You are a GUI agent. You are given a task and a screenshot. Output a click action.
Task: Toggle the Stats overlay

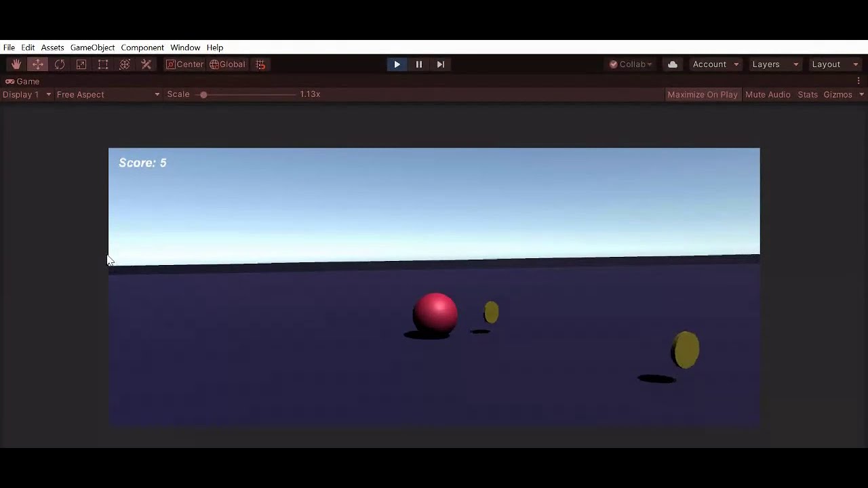[808, 94]
